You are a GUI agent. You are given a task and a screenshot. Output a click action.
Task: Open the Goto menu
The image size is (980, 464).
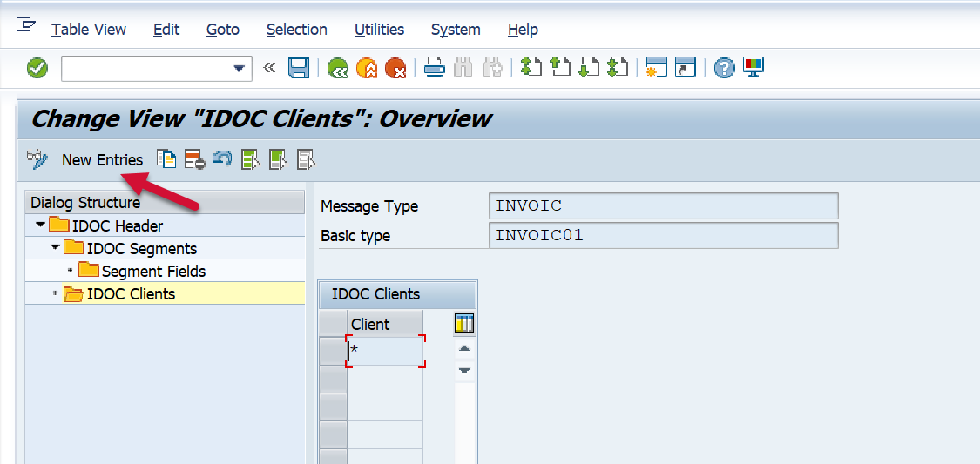coord(223,30)
